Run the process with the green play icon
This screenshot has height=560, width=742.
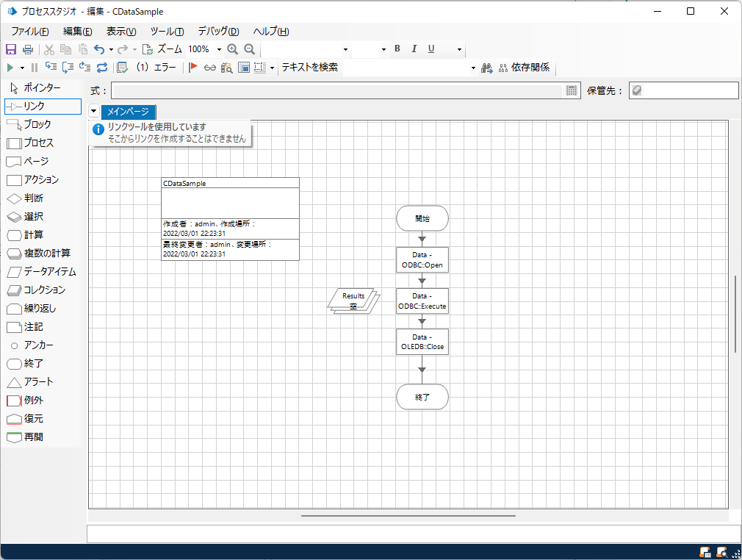click(x=10, y=68)
